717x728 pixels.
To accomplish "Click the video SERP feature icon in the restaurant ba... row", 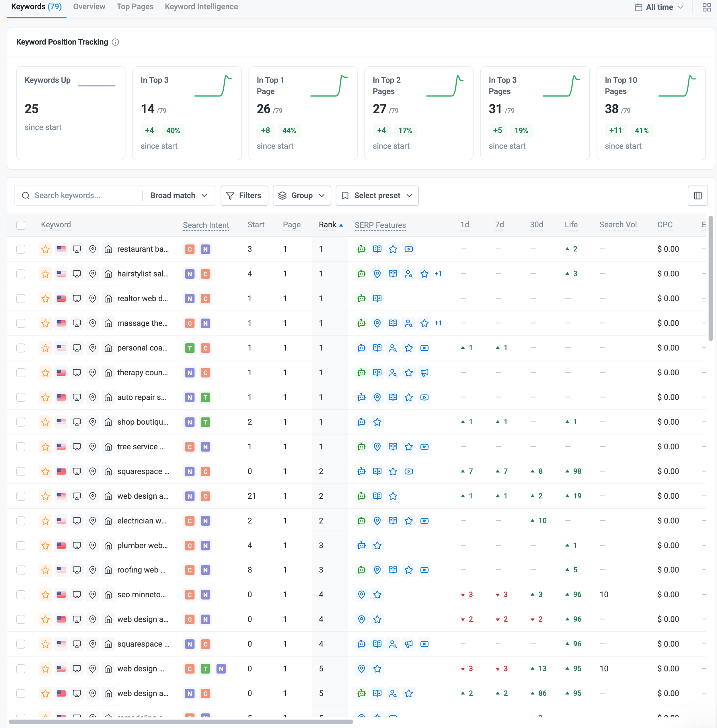I will [x=409, y=249].
